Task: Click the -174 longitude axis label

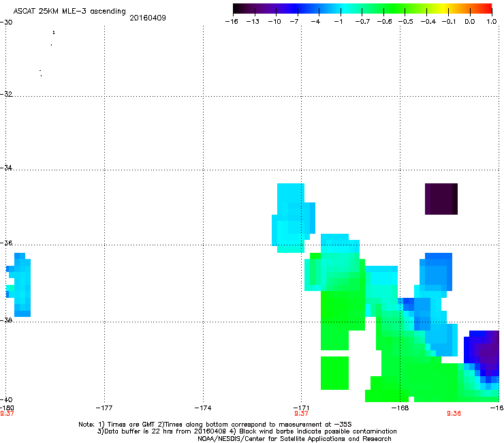Action: point(203,408)
